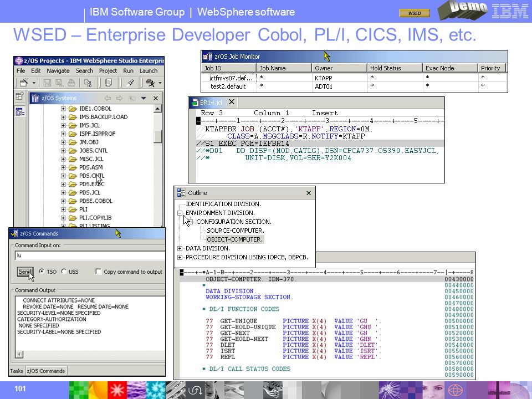The height and width of the screenshot is (399, 532).
Task: Click the running man Run icon
Action: point(150,83)
